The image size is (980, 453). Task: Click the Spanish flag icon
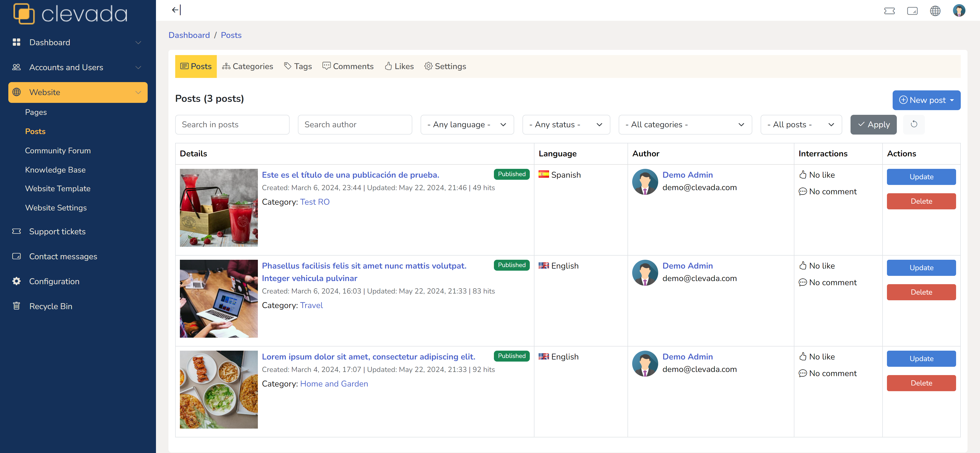[x=544, y=174]
